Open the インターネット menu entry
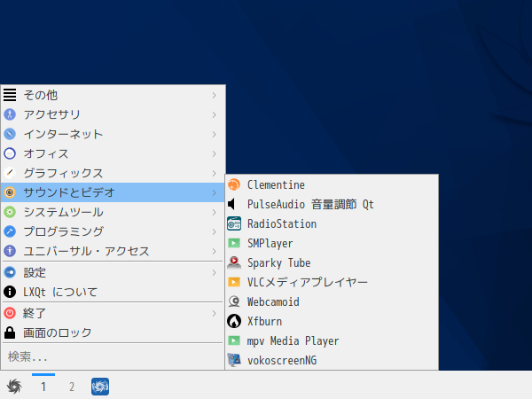Screen dimensions: 532x399 pyautogui.click(x=113, y=135)
